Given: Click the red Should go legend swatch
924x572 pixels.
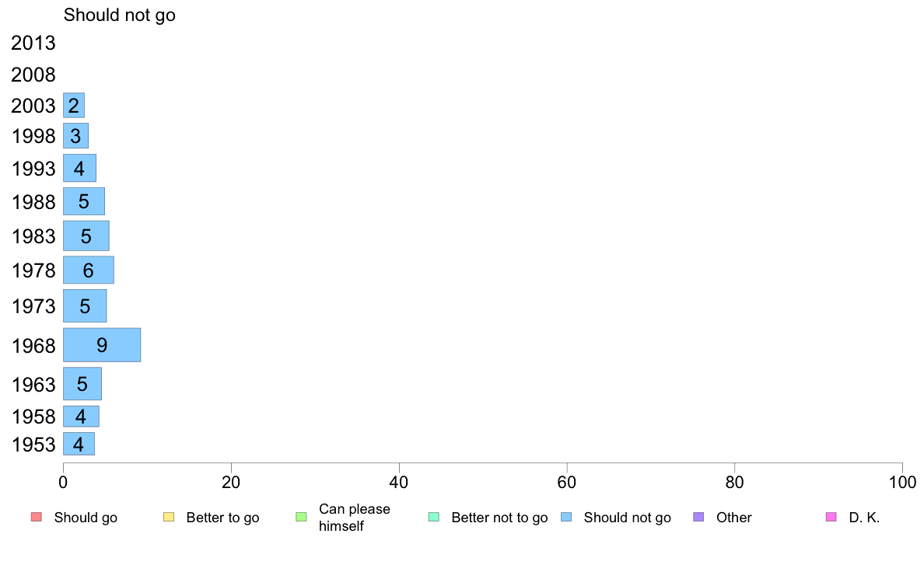Looking at the screenshot, I should coord(37,518).
